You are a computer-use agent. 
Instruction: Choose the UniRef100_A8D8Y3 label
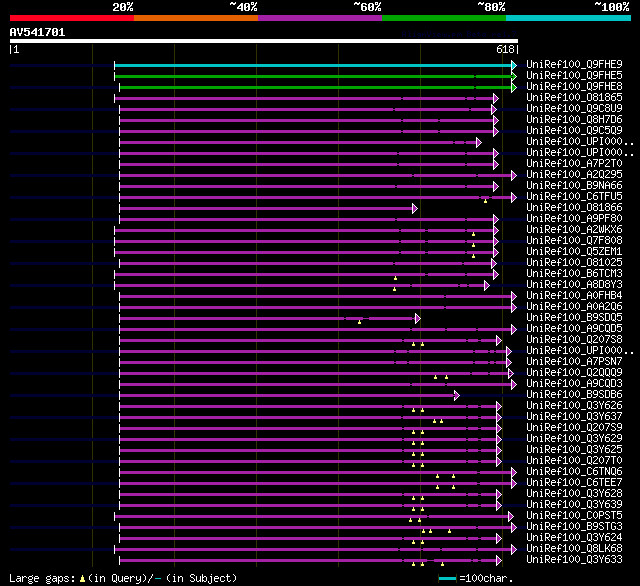point(574,285)
